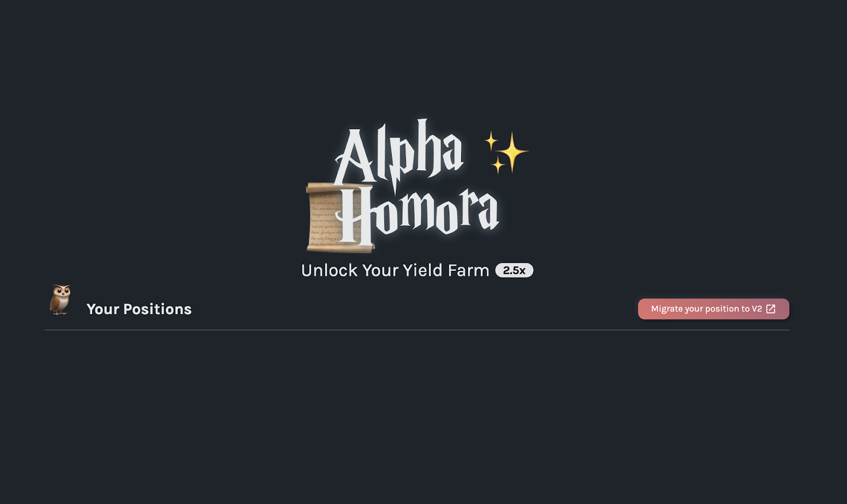Image resolution: width=847 pixels, height=504 pixels.
Task: Open Migrate your position to V2
Action: point(713,309)
